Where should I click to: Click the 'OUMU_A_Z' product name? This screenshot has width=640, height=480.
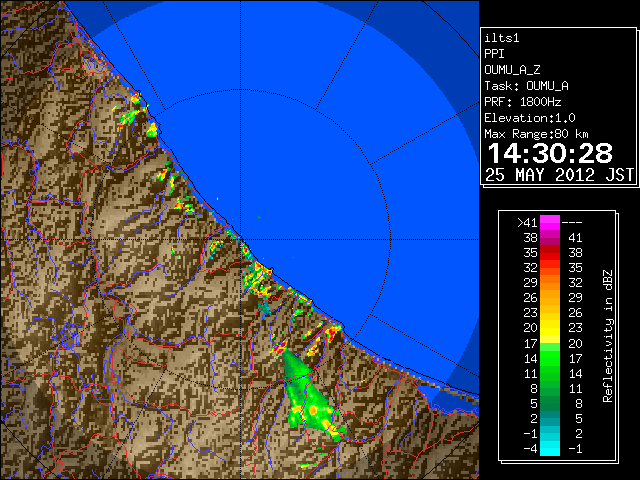click(x=512, y=70)
